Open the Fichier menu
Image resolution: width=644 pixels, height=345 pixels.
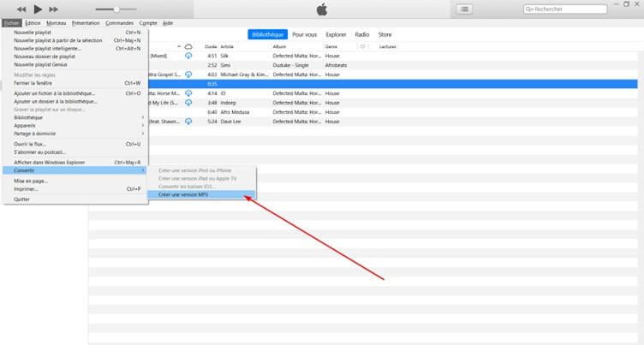[x=11, y=23]
